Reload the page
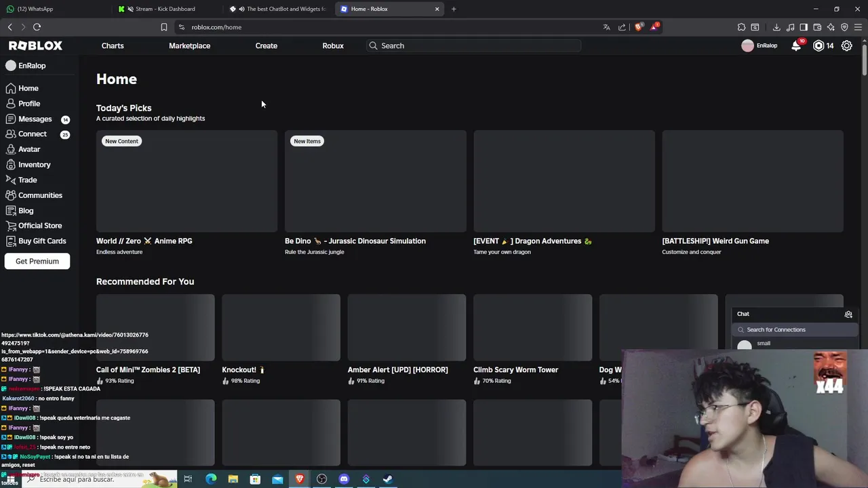This screenshot has width=868, height=488. point(37,27)
